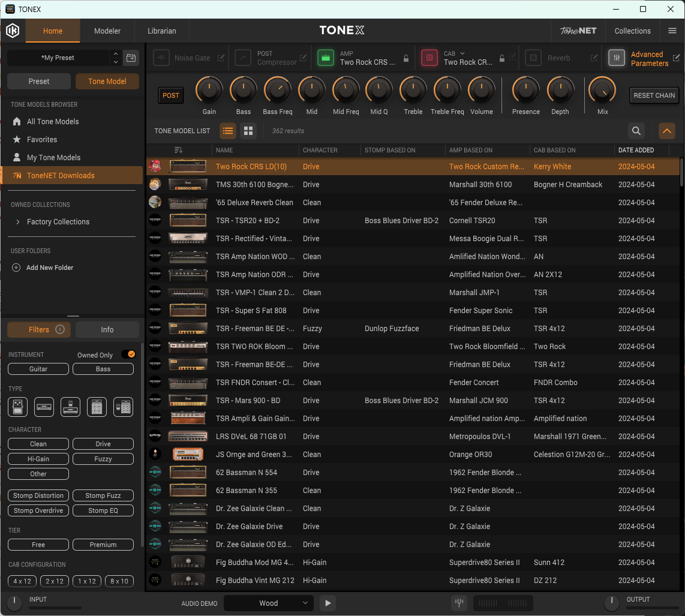Filter by 4 x 12 cab
The image size is (685, 616).
(22, 581)
